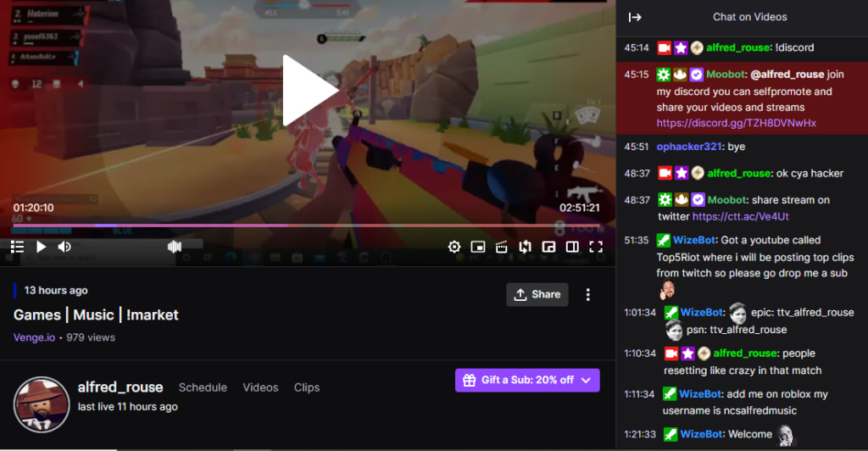Click Gift a Sub: 20% off button
Screen dimensions: 868x451
coord(527,380)
